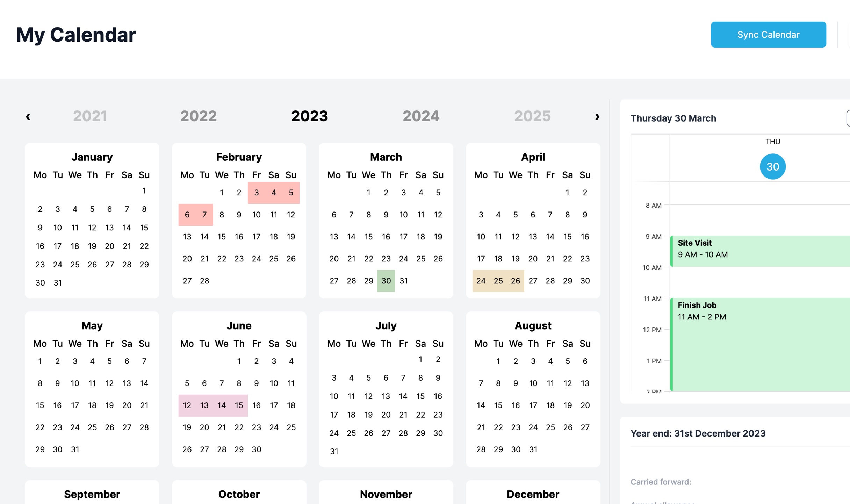Click the Sync Calendar button

click(x=769, y=34)
